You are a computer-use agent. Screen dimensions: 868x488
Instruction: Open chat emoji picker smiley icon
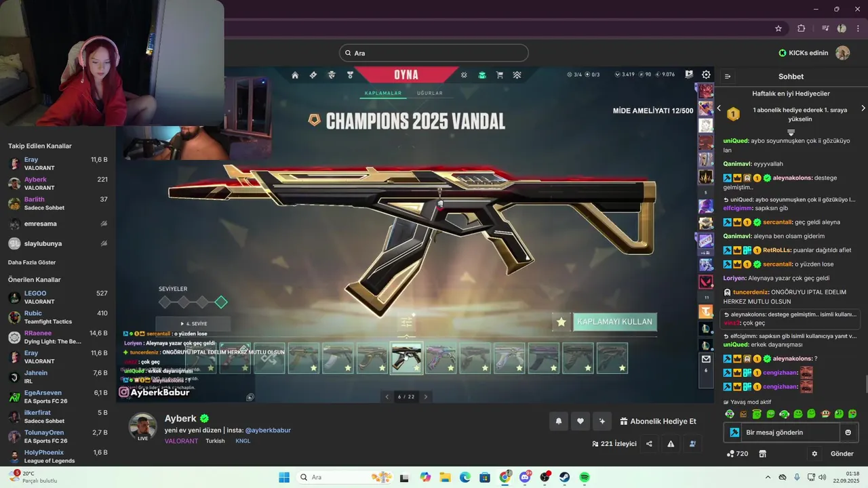[x=848, y=432]
